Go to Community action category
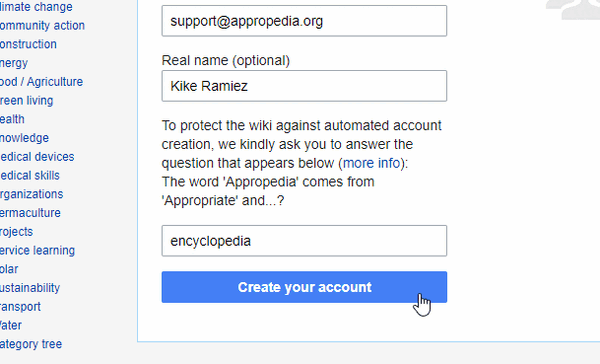Image resolution: width=600 pixels, height=364 pixels. coord(42,26)
